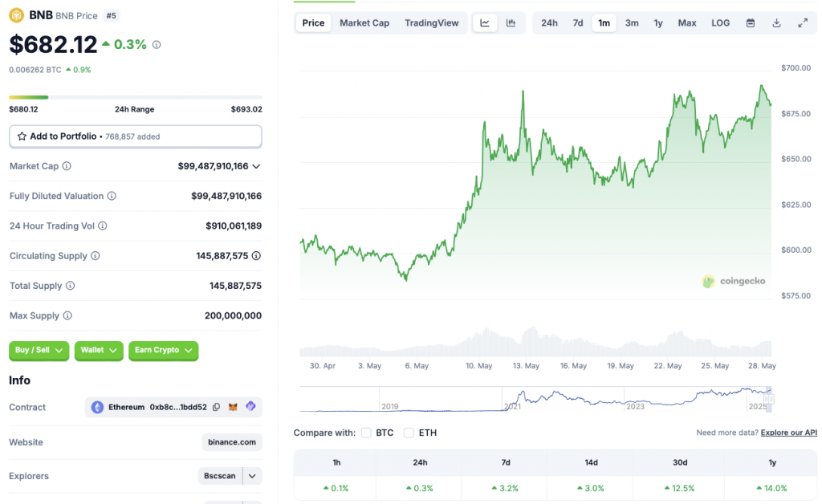Screen dimensions: 822x504
Task: Click Add to Portfolio button
Action: pyautogui.click(x=135, y=136)
